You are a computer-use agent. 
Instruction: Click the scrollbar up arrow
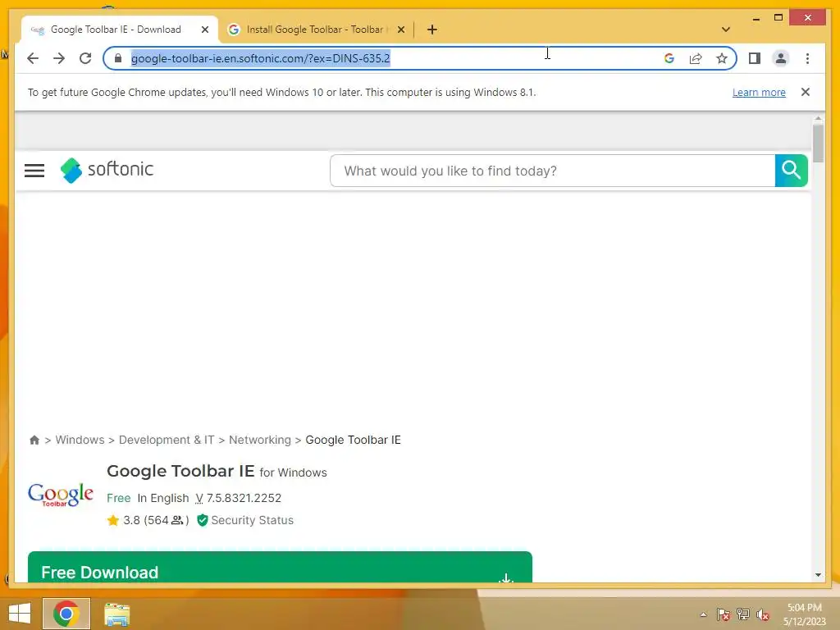point(818,118)
